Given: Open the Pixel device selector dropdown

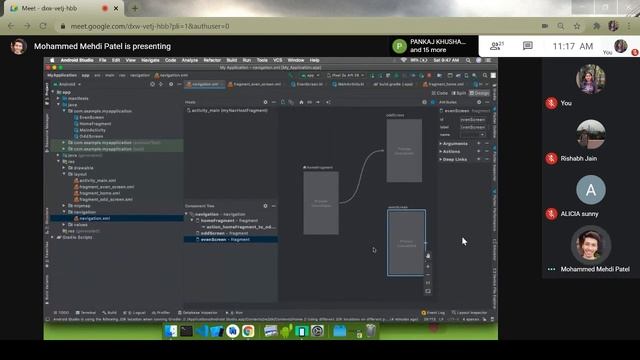Looking at the screenshot, I should [345, 76].
